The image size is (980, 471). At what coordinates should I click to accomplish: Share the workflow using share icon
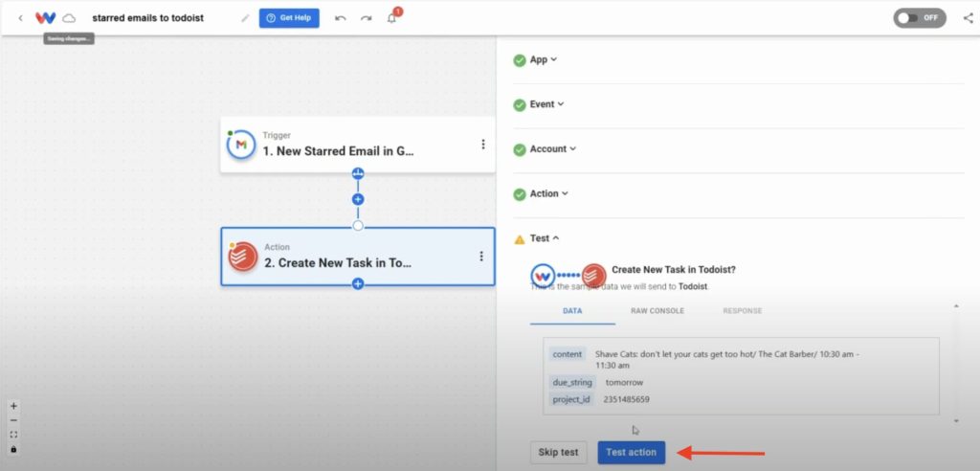[969, 17]
